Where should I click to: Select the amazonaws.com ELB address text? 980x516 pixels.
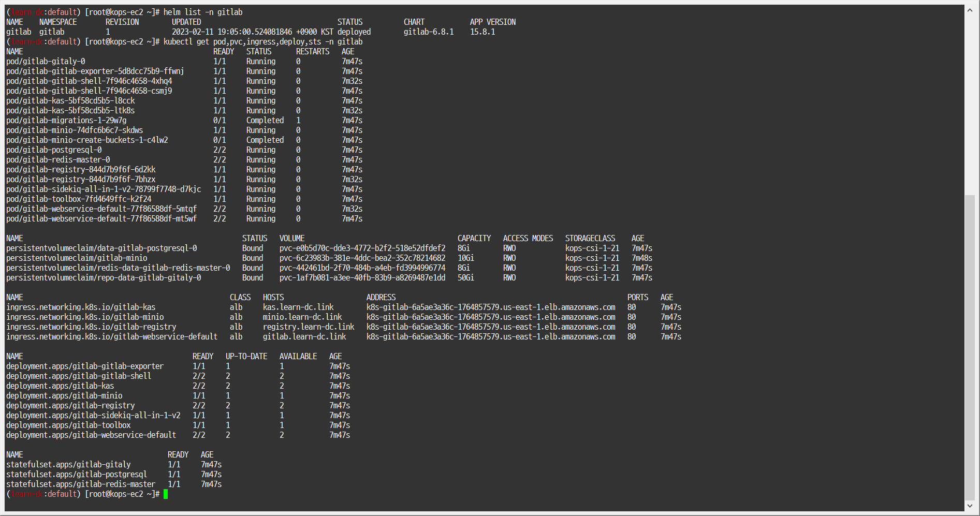tap(491, 307)
